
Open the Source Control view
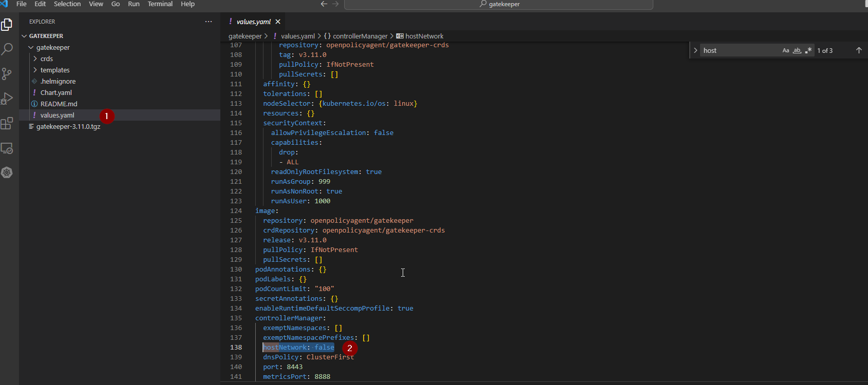[x=7, y=74]
